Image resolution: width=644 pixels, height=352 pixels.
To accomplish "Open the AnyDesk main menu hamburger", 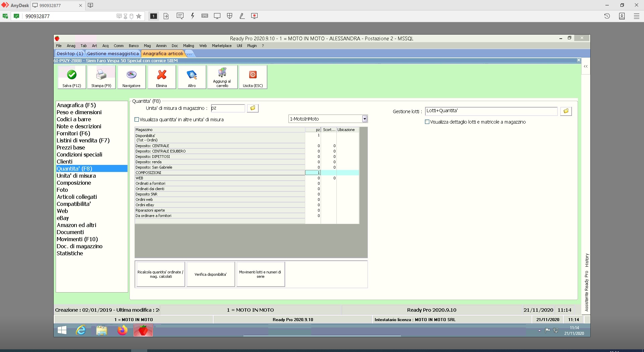I will click(x=636, y=16).
